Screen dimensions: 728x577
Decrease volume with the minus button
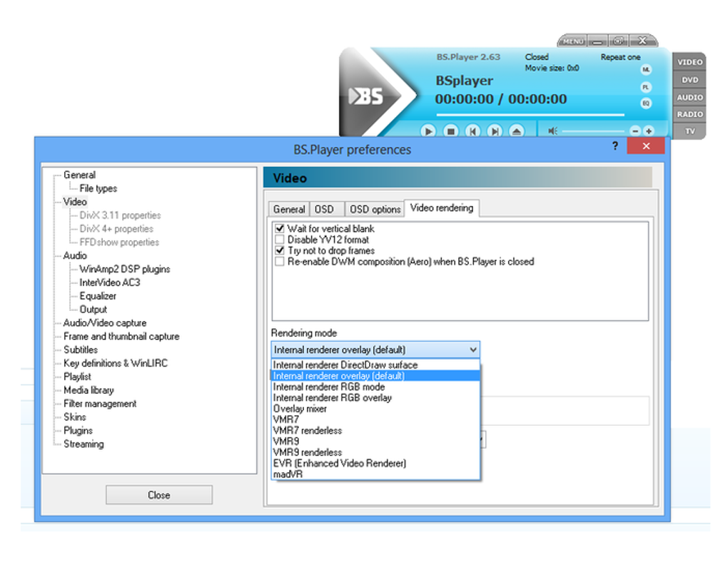(635, 131)
